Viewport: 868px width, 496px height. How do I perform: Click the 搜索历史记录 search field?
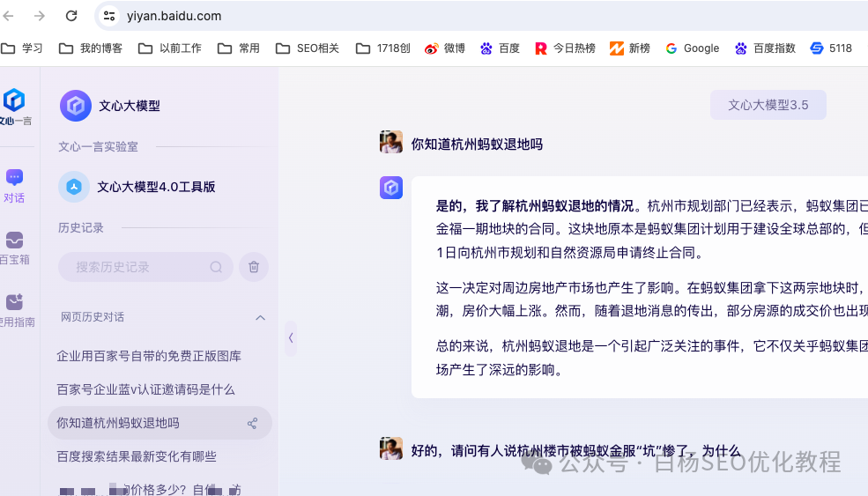[x=145, y=267]
